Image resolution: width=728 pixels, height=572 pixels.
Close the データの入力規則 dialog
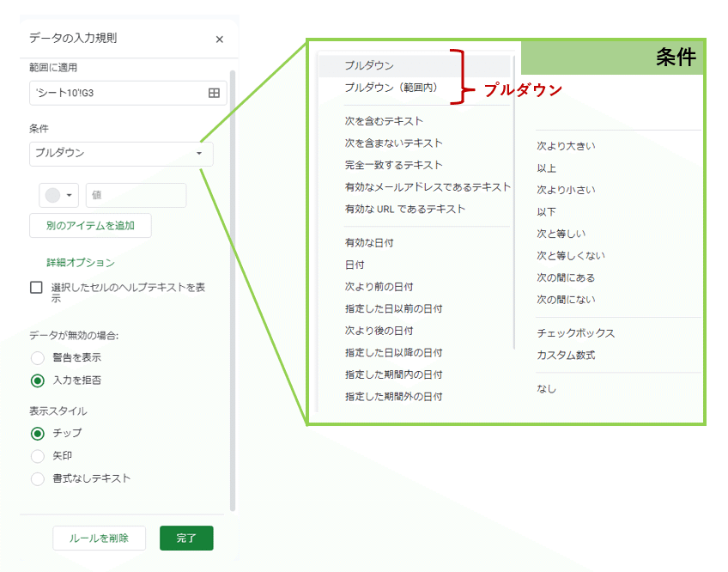pos(220,38)
